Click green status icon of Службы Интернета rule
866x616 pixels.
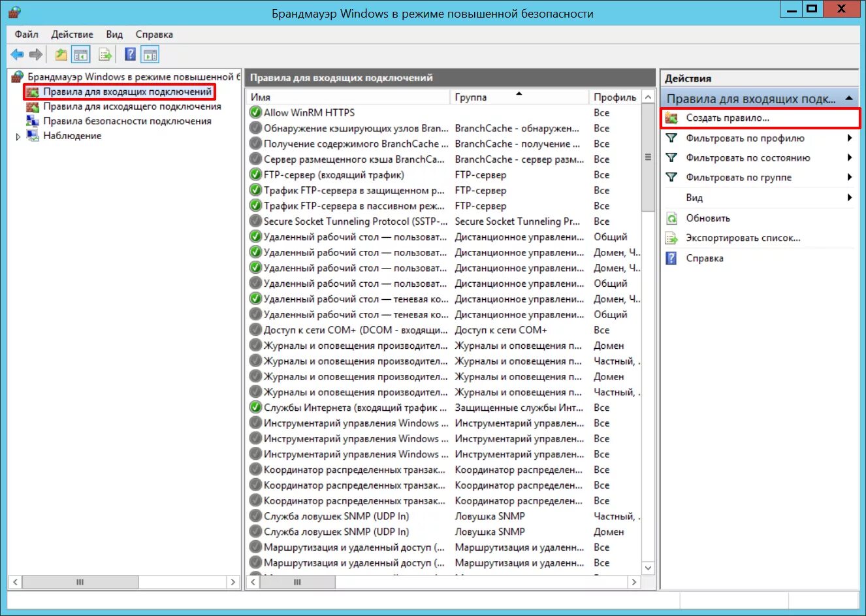(x=256, y=408)
